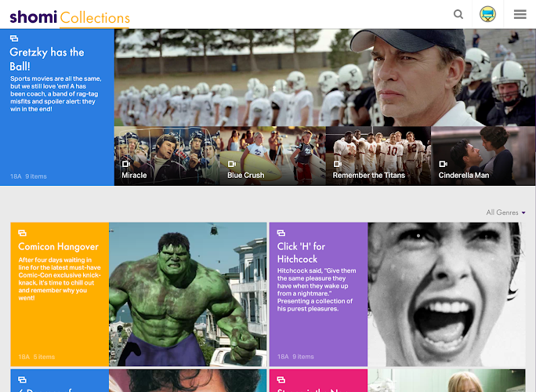Click video icon above Blue Crush
This screenshot has height=392, width=536.
pos(232,164)
